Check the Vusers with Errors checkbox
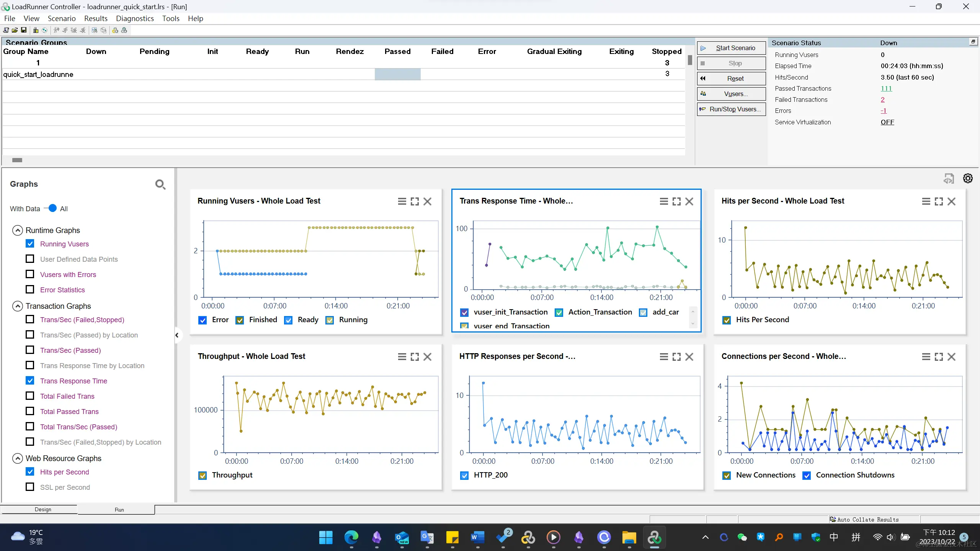980x551 pixels. click(30, 274)
